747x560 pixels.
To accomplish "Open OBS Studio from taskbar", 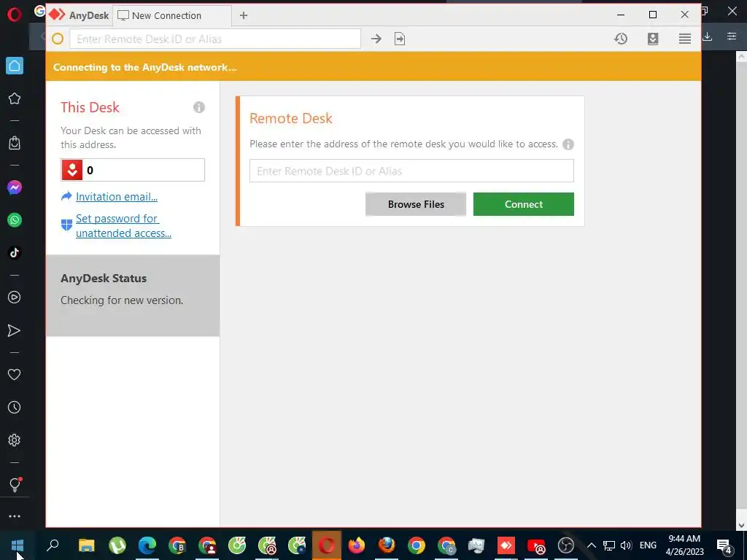I will pos(566,545).
